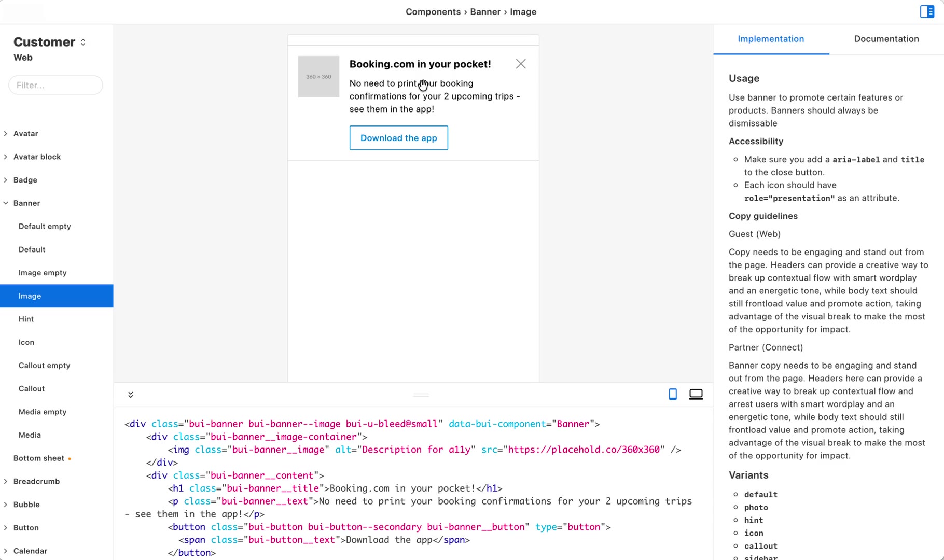Click the Usage heading in Implementation panel
This screenshot has height=560, width=944.
click(x=744, y=78)
